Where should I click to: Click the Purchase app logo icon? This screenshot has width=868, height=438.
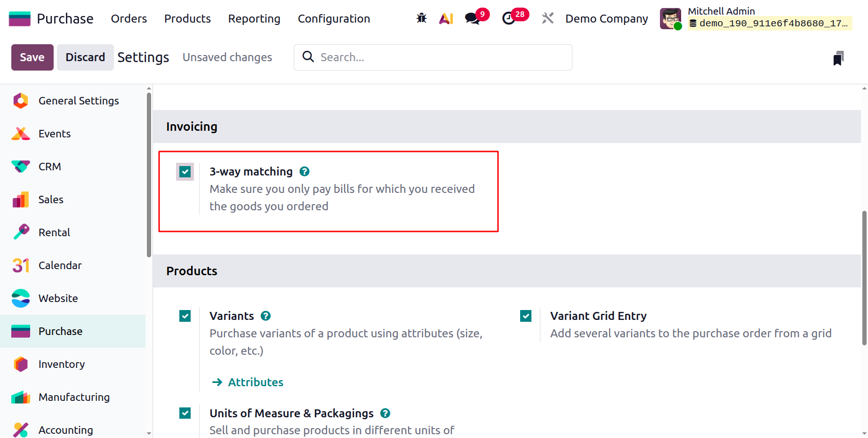click(20, 18)
